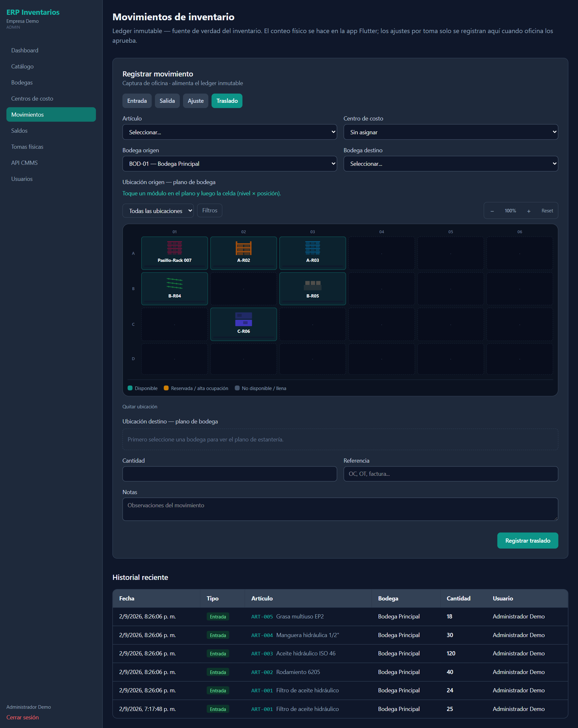This screenshot has width=578, height=728.
Task: Focus the Cantidad input field
Action: point(230,474)
